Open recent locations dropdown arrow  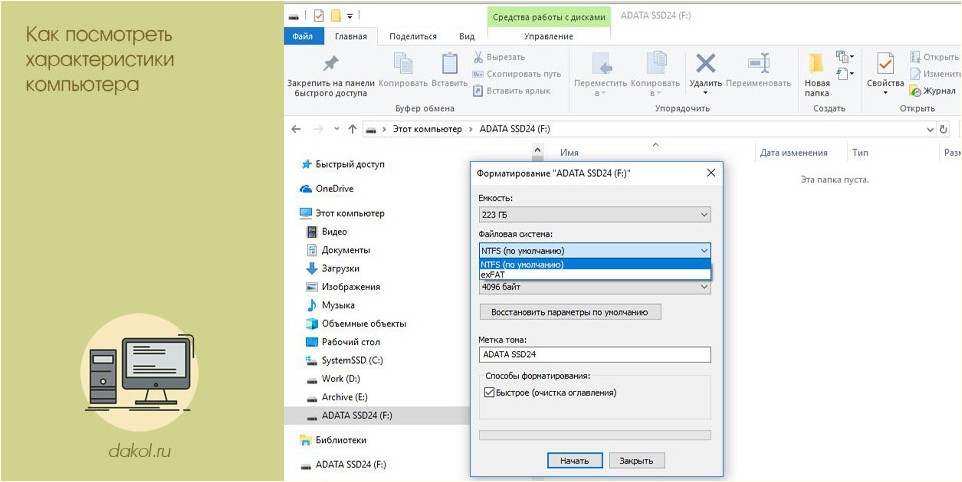coord(336,129)
